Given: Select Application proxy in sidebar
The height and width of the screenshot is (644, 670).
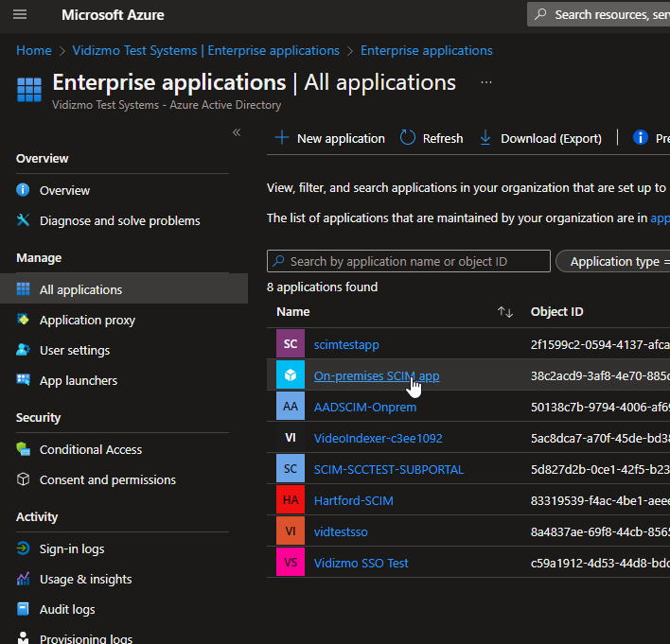Looking at the screenshot, I should (87, 320).
